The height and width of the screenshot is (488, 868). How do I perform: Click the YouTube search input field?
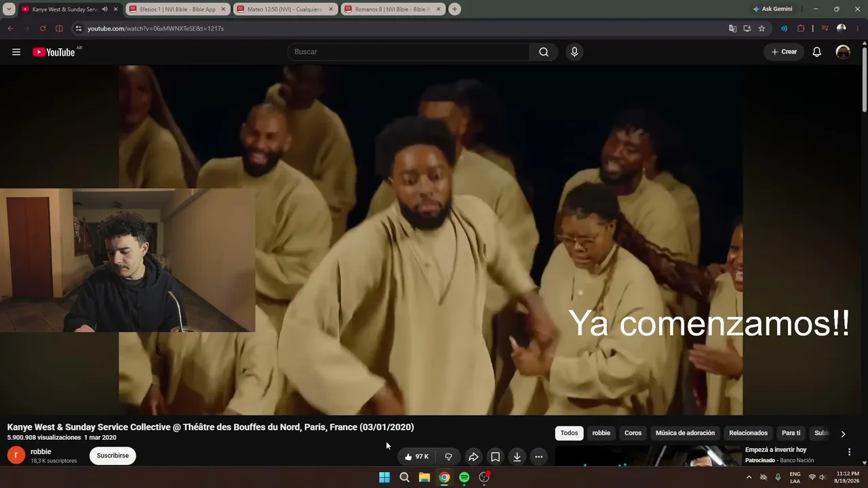(408, 52)
